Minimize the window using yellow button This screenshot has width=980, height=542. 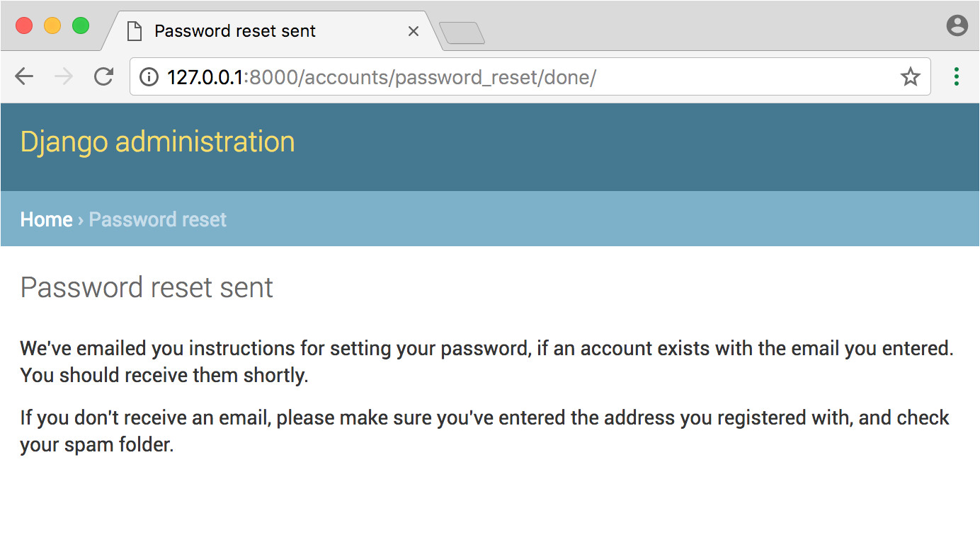52,26
